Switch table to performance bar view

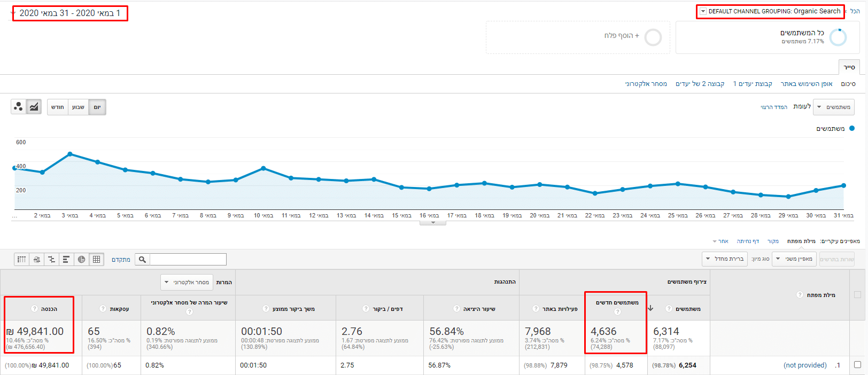point(66,260)
